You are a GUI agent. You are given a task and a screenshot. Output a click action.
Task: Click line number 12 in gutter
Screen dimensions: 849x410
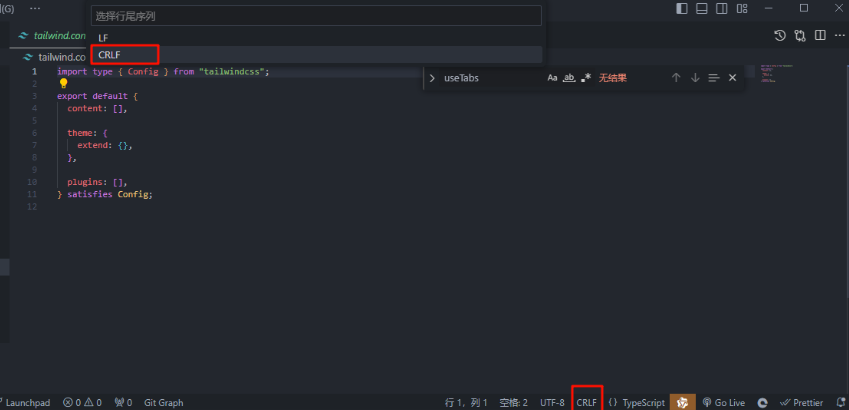click(x=32, y=207)
